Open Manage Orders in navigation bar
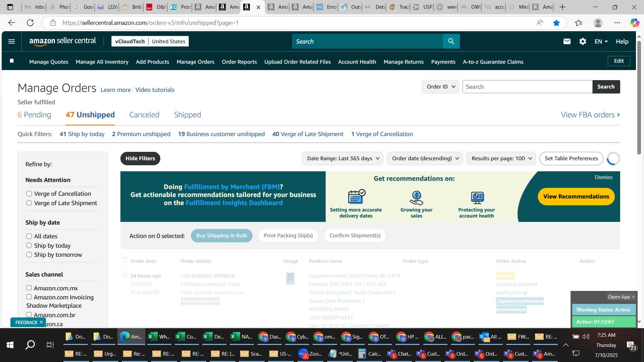 point(195,62)
